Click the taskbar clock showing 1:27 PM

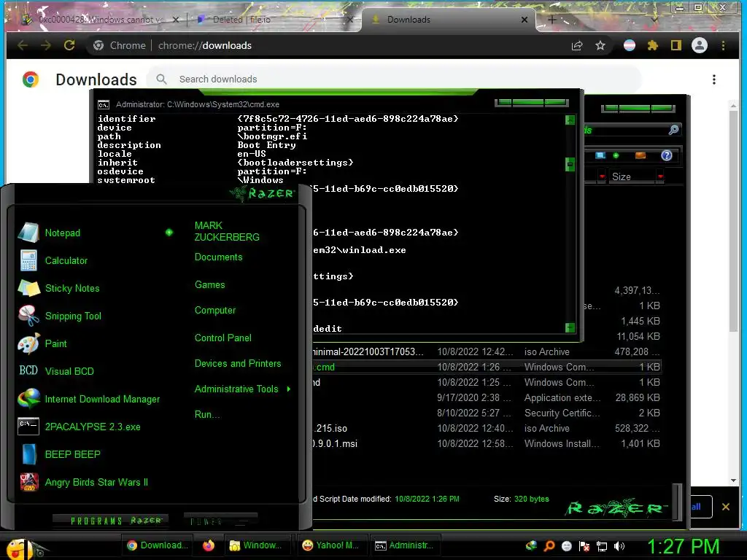[x=683, y=546]
